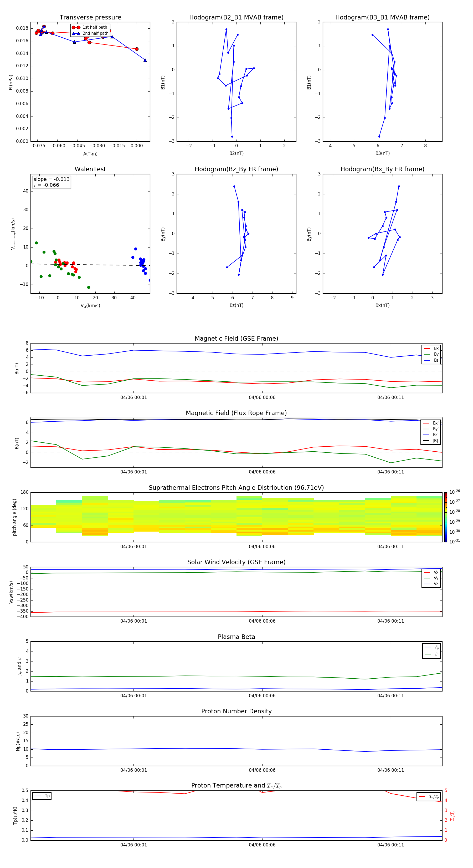Click 'By(nT)' label of Bz_By hodogram
Viewport: 473px width, 868px height.
coord(163,234)
